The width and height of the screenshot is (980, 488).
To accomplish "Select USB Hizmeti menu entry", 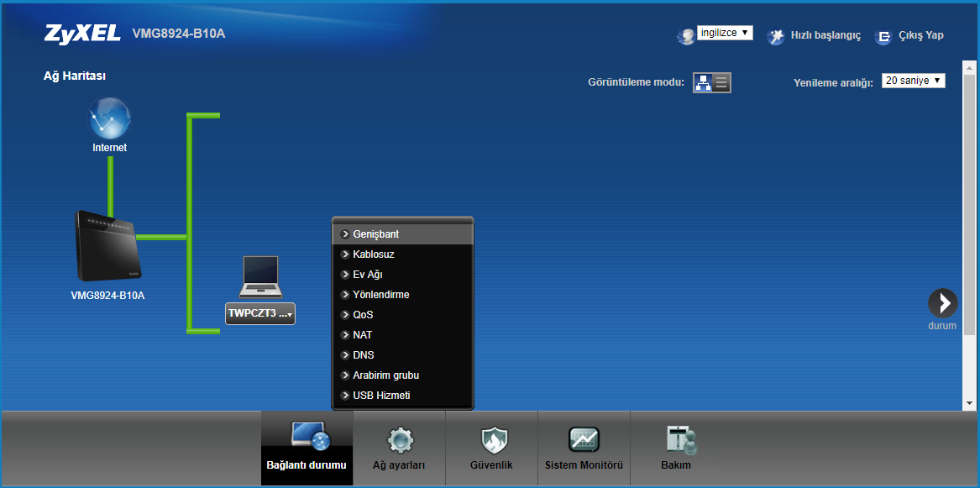I will tap(402, 395).
